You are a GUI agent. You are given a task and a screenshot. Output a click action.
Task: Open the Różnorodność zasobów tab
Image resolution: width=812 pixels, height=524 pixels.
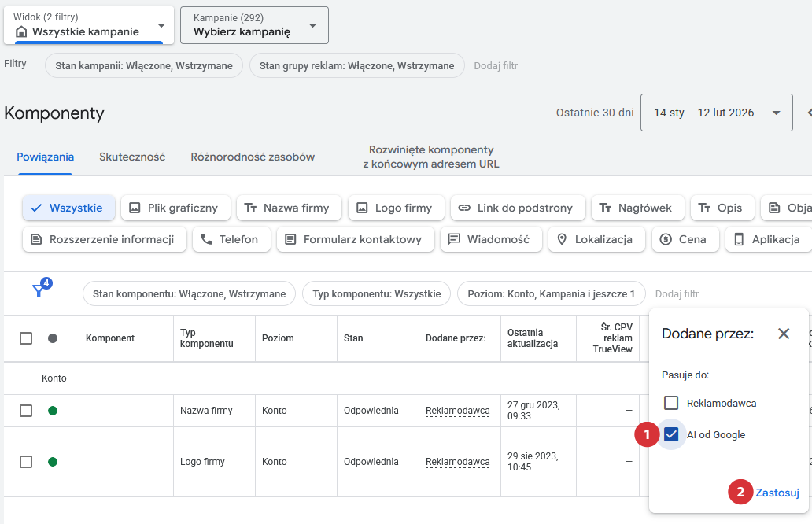click(253, 157)
